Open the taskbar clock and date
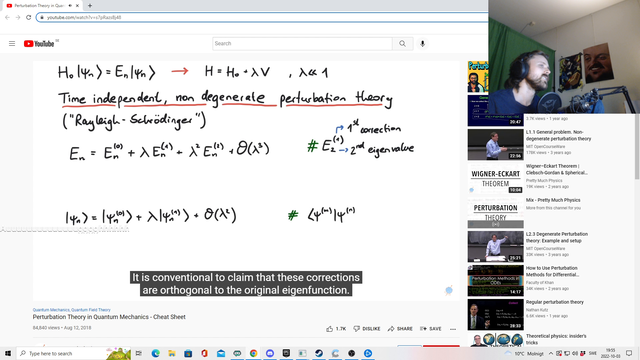 (610, 353)
